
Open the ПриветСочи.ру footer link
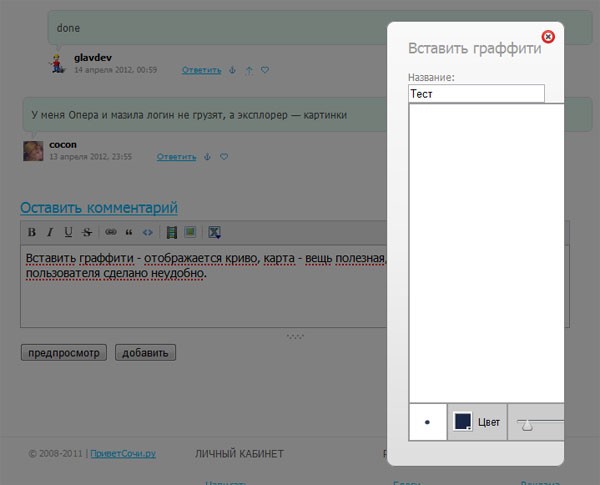[x=123, y=454]
